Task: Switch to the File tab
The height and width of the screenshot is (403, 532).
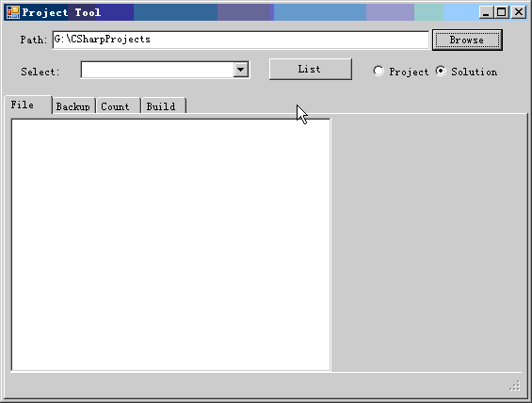Action: [28, 105]
